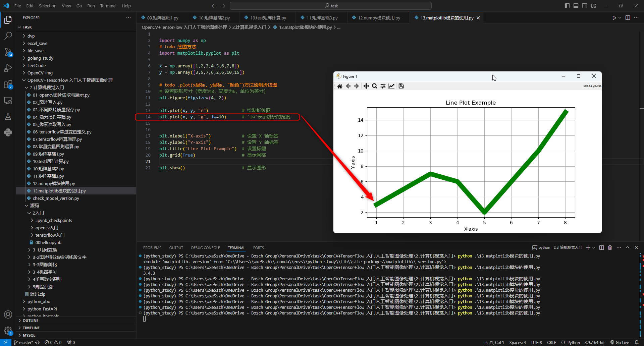Image resolution: width=644 pixels, height=346 pixels.
Task: Toggle the bottom panel layout button
Action: pos(576,6)
